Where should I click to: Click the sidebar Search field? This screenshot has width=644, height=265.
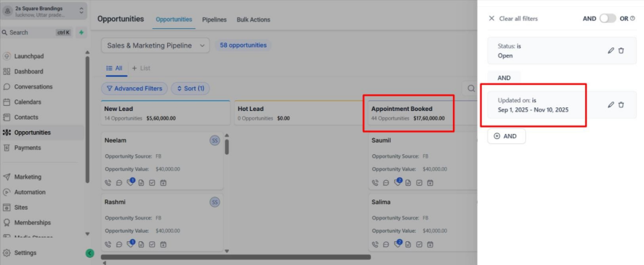tap(37, 32)
